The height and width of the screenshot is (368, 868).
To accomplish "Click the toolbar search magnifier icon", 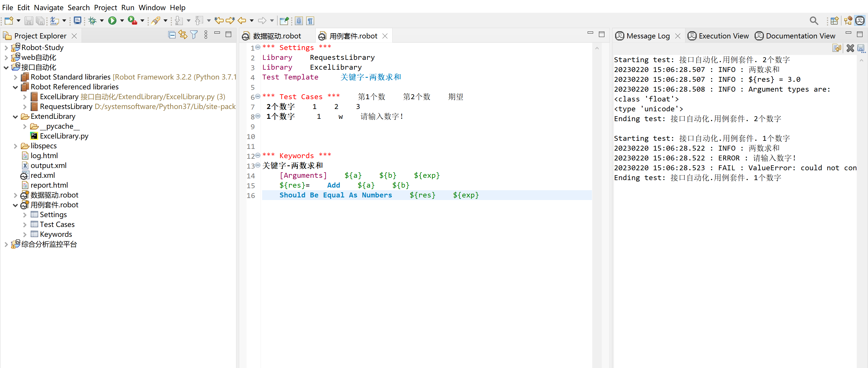I will click(814, 21).
